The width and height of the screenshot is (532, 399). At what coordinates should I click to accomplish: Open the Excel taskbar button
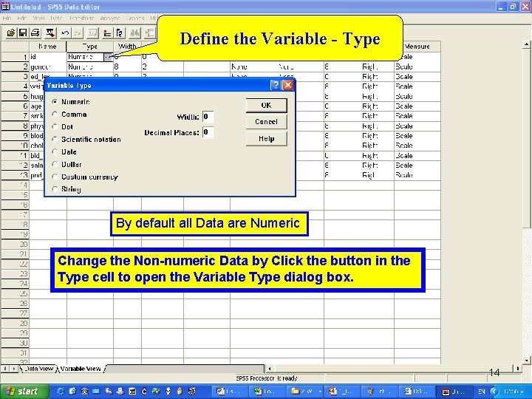(x=266, y=392)
